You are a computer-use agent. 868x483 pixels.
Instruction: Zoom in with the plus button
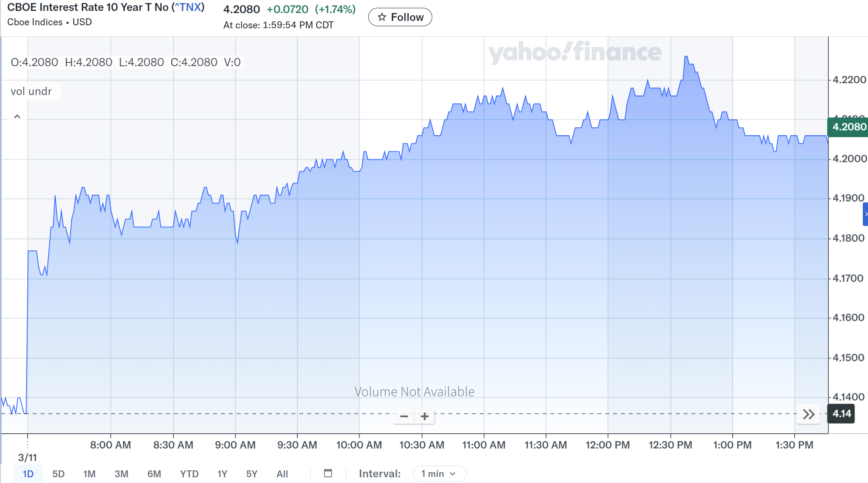coord(425,416)
